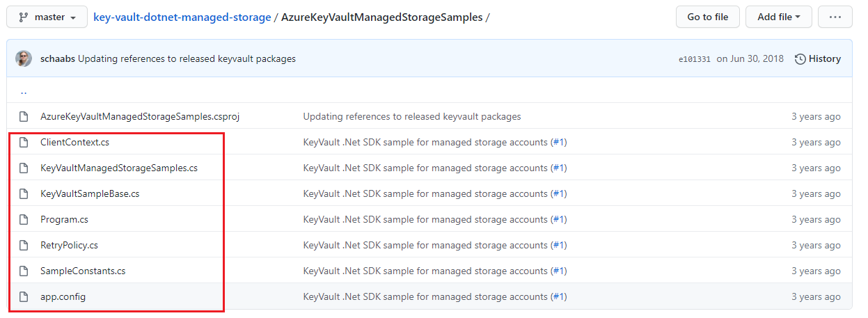
Task: Open the three-dot more options menu
Action: (835, 17)
